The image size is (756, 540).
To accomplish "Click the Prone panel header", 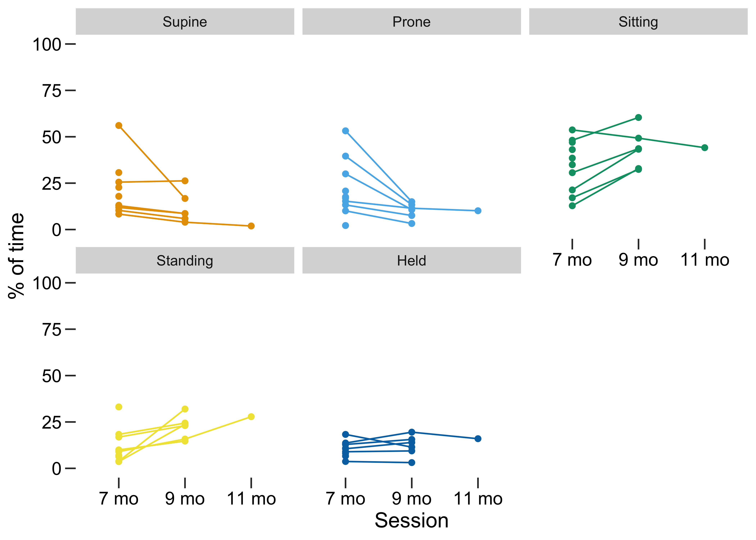I will click(411, 22).
